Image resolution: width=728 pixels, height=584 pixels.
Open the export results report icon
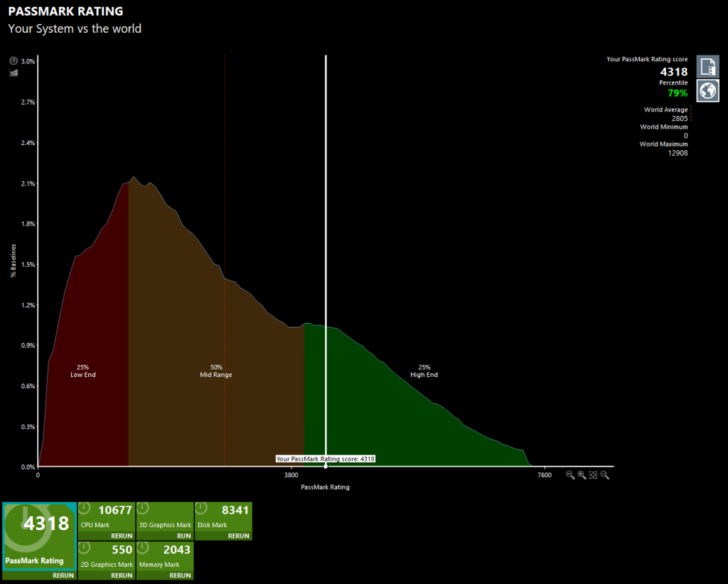pos(707,66)
